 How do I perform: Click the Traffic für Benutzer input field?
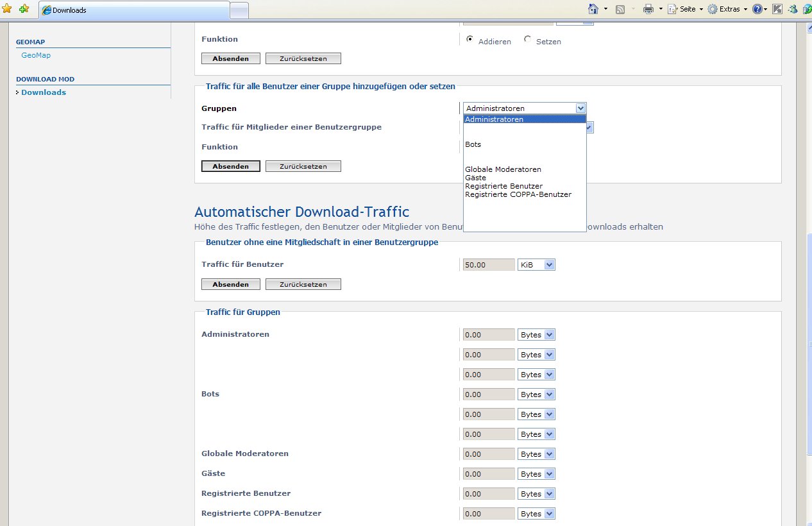tap(489, 264)
